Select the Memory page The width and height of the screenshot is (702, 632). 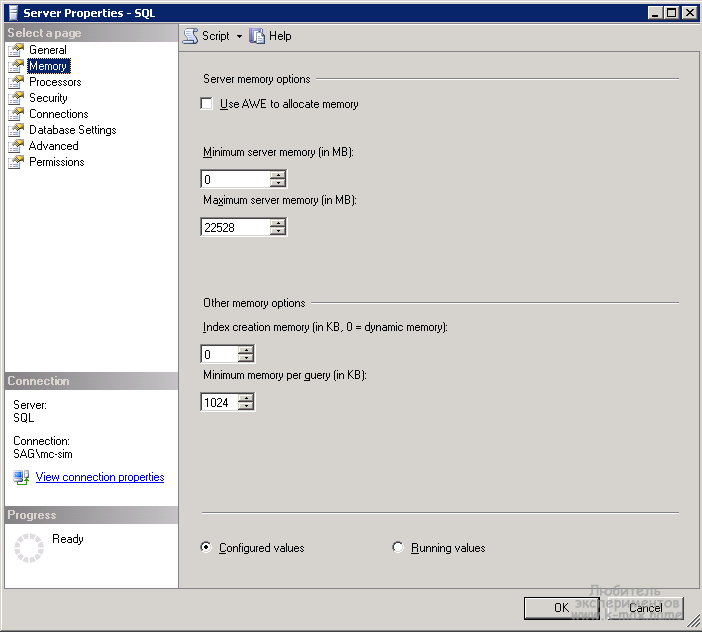pyautogui.click(x=48, y=66)
